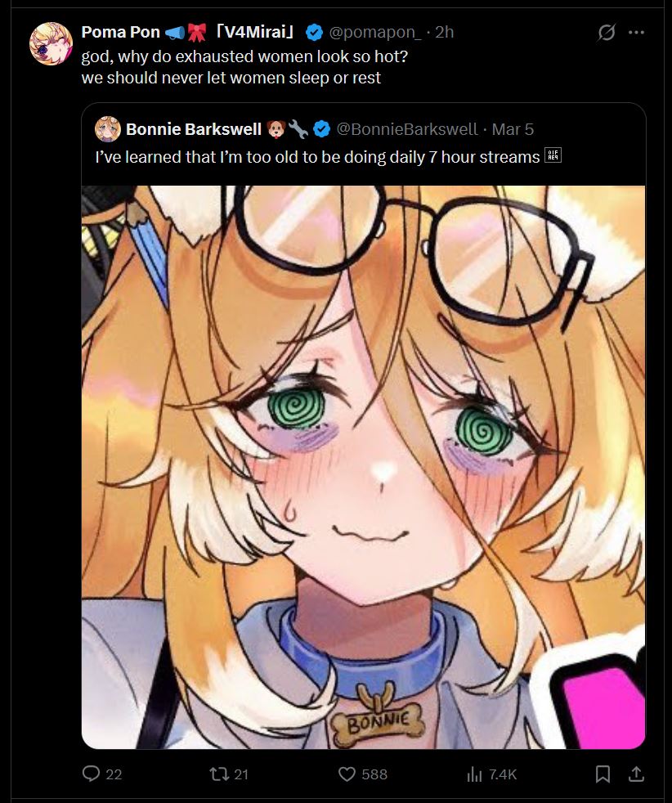Click the 2h timestamp link

[444, 32]
